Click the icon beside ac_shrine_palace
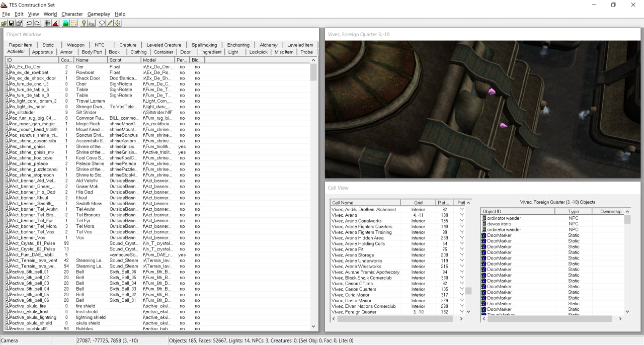Image resolution: width=644 pixels, height=345 pixels. pyautogui.click(x=9, y=163)
